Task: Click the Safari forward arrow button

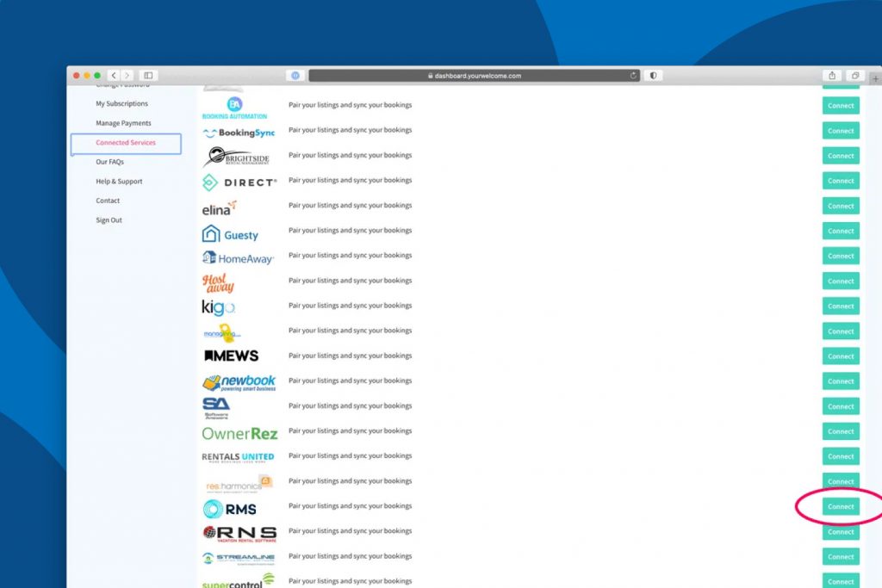Action: 127,76
